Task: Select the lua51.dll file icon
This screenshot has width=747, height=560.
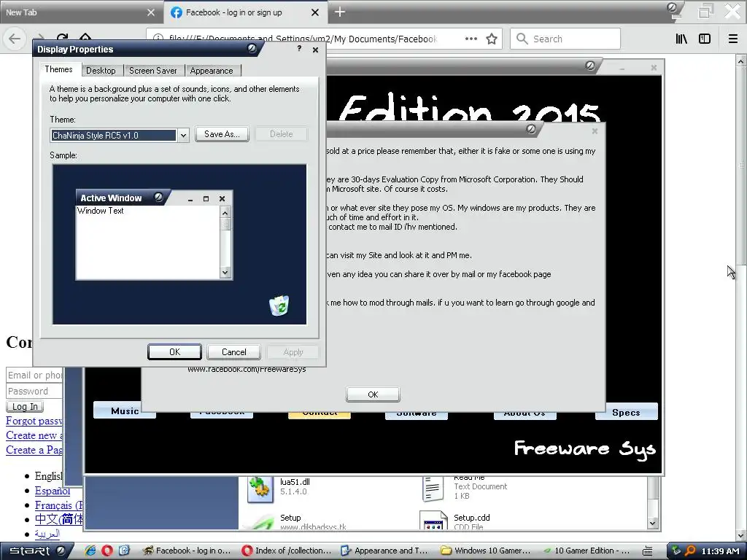Action: tap(260, 489)
